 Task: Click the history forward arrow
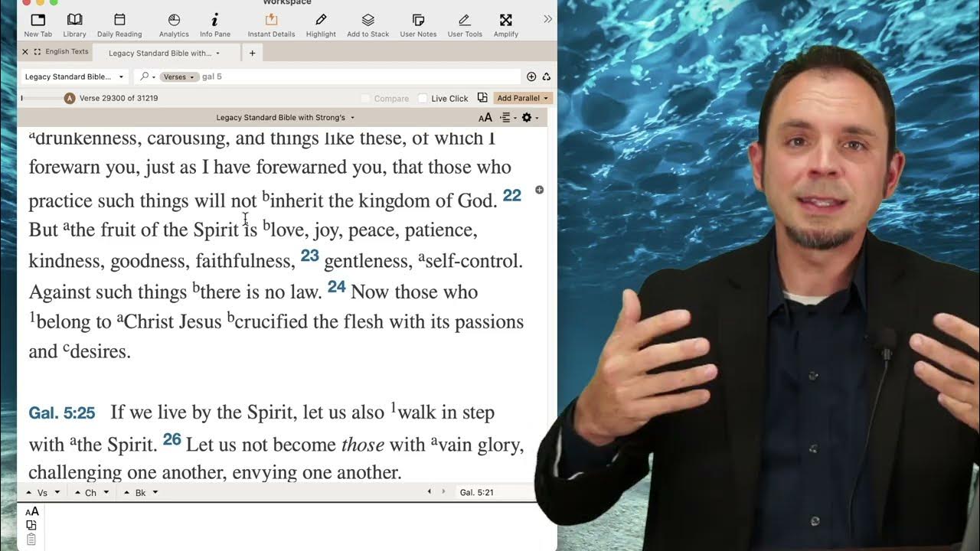tap(443, 492)
